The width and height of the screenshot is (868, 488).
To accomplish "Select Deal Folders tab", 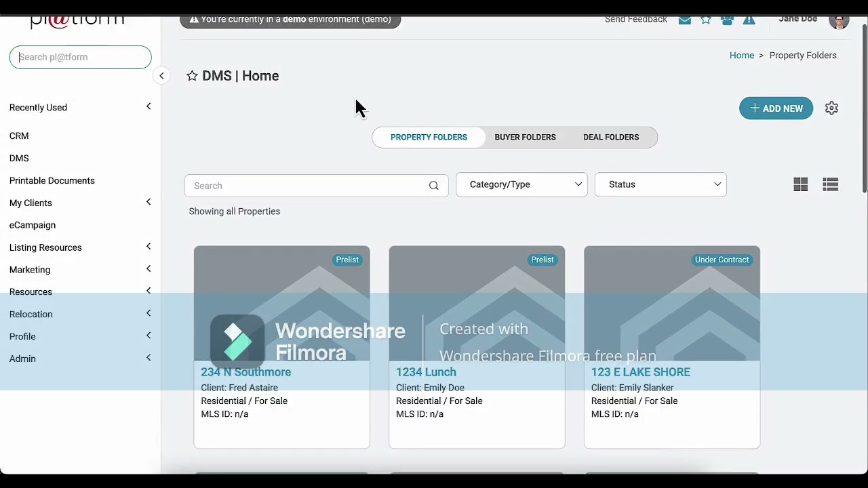I will point(611,137).
